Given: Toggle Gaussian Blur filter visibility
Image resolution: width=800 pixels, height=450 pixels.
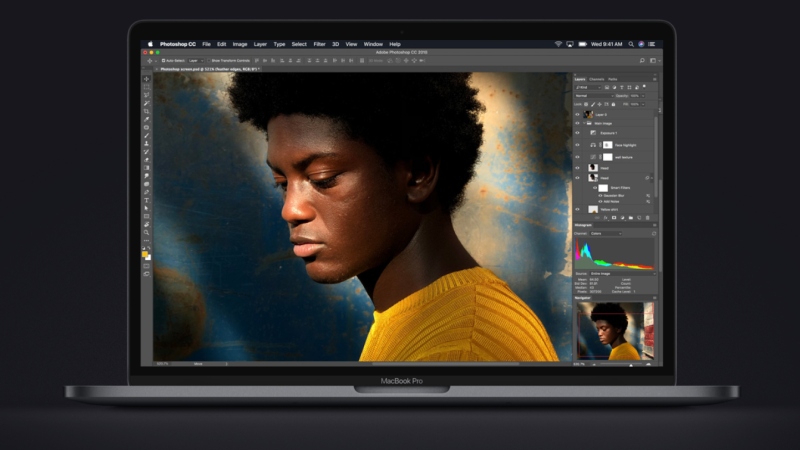Looking at the screenshot, I should click(600, 195).
